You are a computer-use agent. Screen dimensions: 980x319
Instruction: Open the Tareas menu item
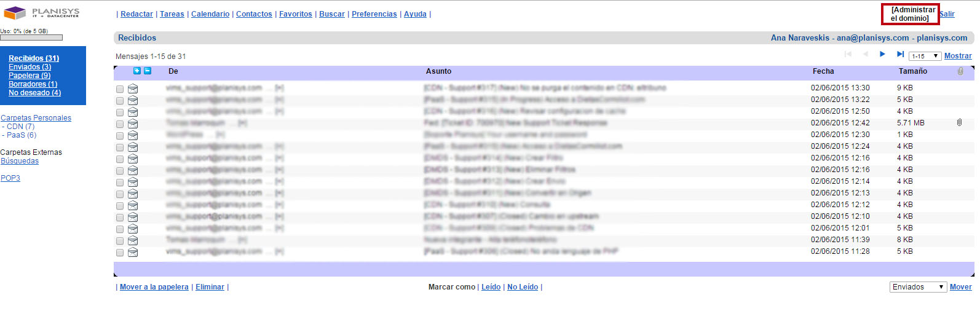coord(172,14)
